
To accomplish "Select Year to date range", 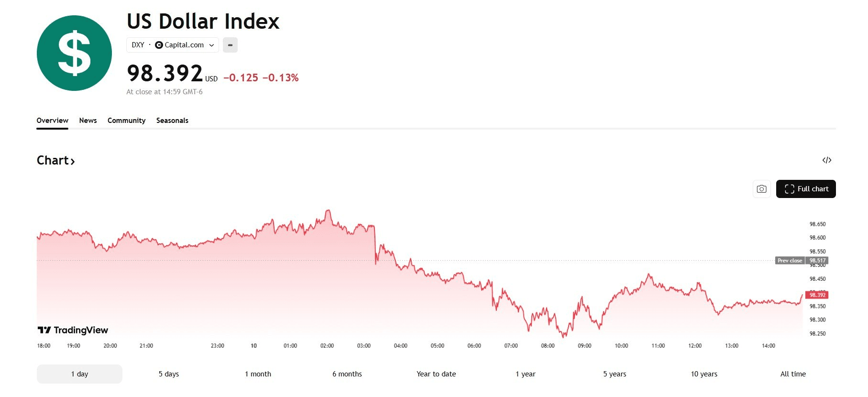I will (x=436, y=374).
